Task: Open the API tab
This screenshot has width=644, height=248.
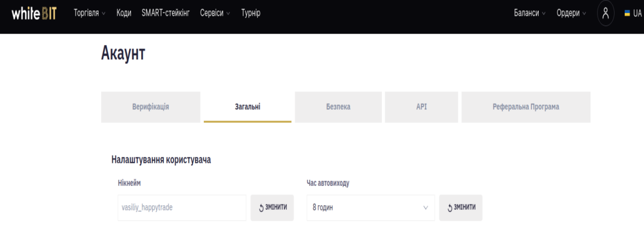Action: (x=421, y=107)
